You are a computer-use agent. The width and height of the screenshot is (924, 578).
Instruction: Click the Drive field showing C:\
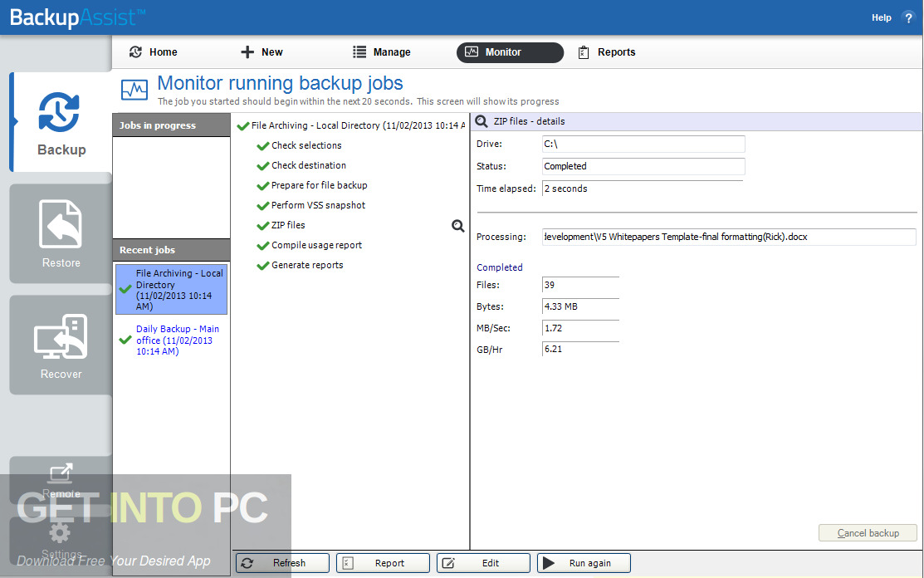click(643, 144)
